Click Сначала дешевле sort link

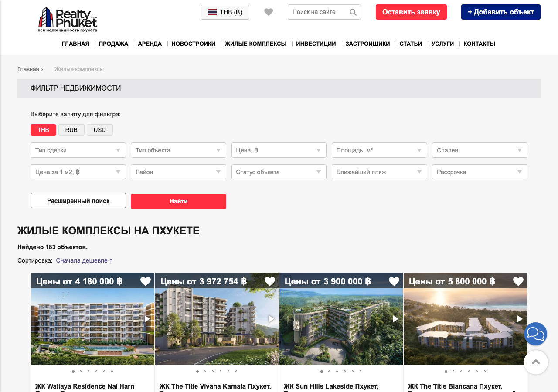point(84,260)
